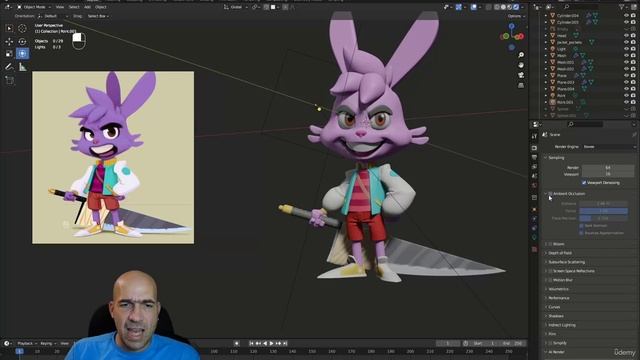
Task: Enable Screen Space Reflections checkbox
Action: point(550,271)
